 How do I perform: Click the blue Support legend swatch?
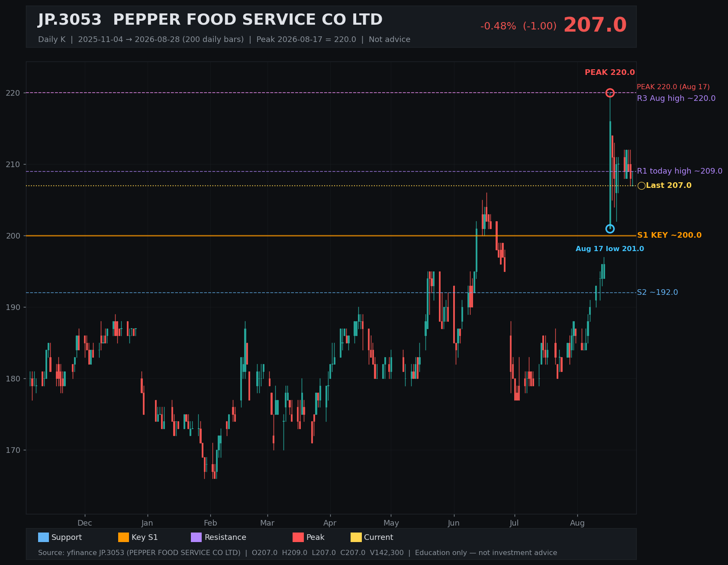pos(43,537)
